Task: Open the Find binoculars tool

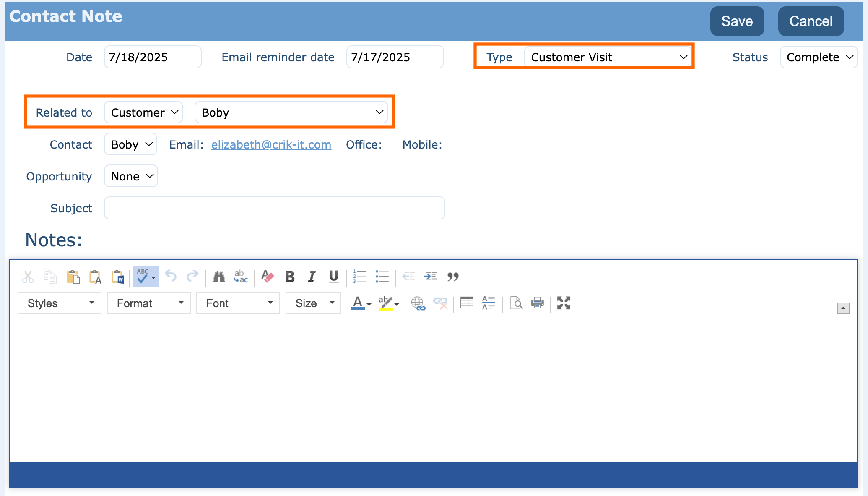Action: point(219,277)
